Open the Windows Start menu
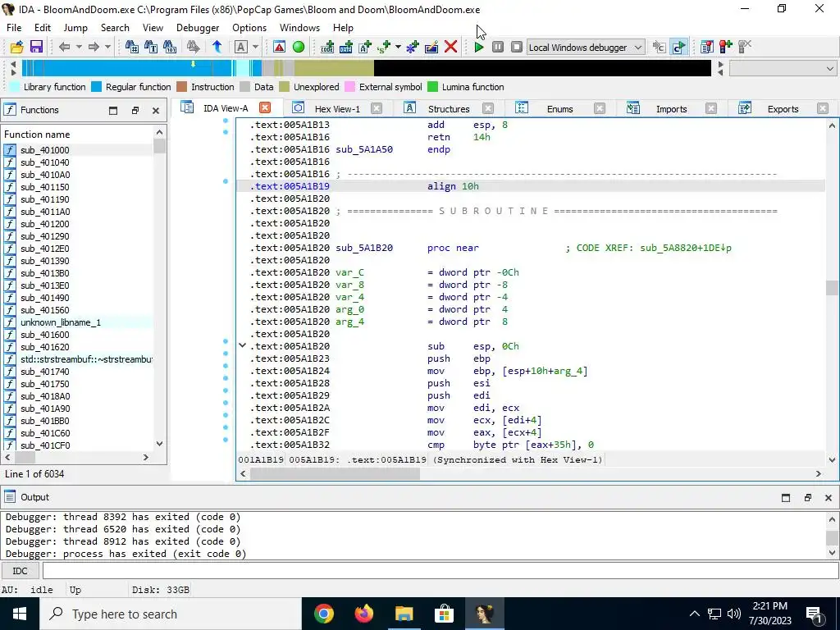The width and height of the screenshot is (840, 630). tap(20, 614)
